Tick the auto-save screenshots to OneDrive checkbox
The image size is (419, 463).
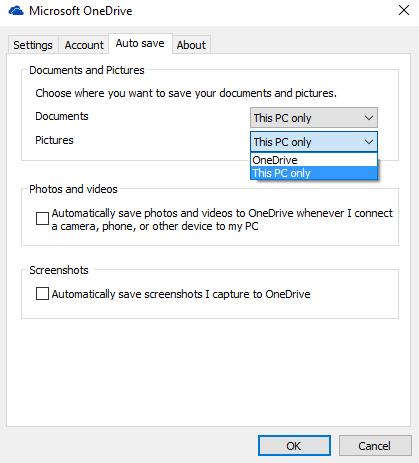coord(42,294)
